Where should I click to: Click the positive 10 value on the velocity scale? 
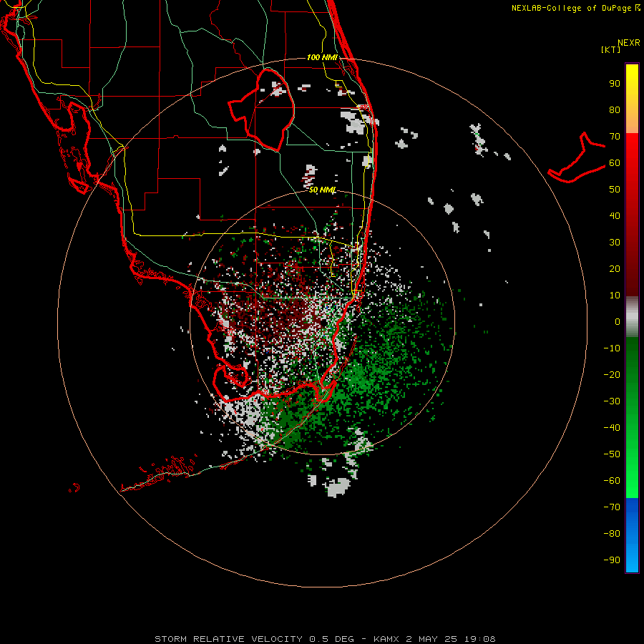click(615, 296)
